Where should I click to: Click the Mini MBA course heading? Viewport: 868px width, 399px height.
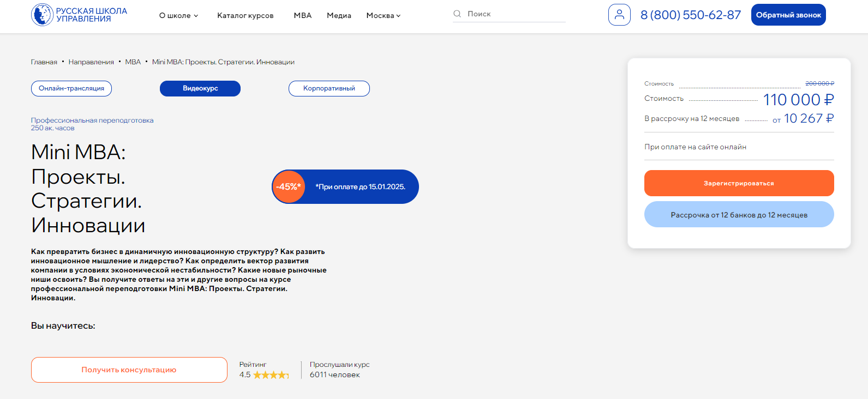point(88,189)
